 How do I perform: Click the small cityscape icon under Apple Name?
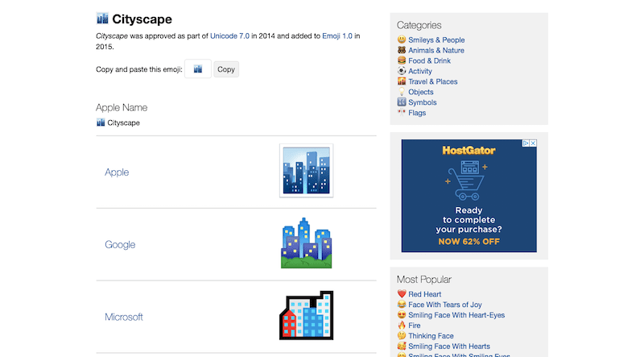[101, 122]
